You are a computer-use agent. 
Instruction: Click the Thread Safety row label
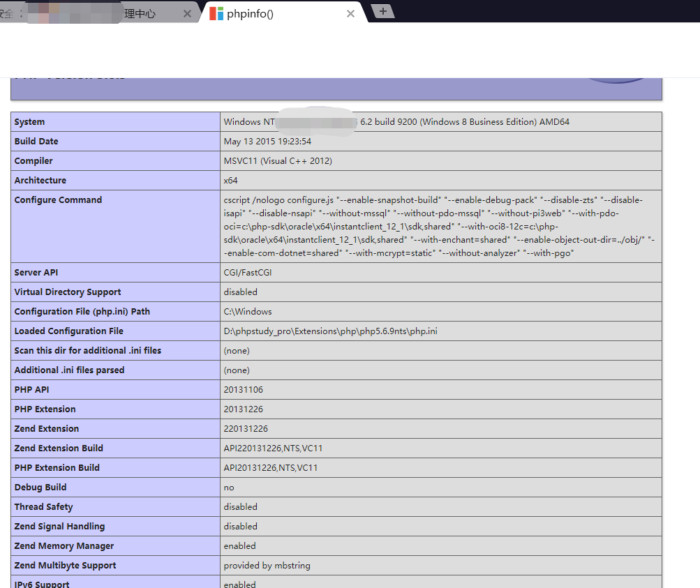[43, 507]
